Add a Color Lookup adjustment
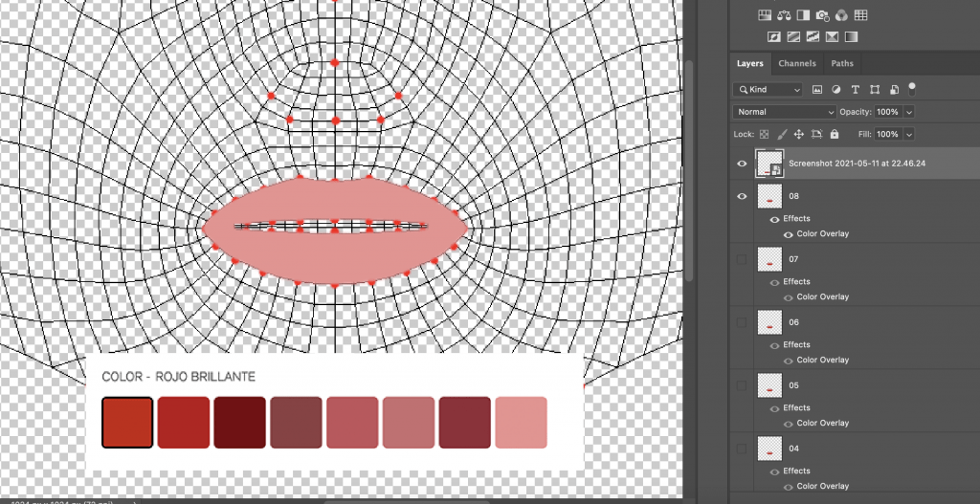 point(860,15)
